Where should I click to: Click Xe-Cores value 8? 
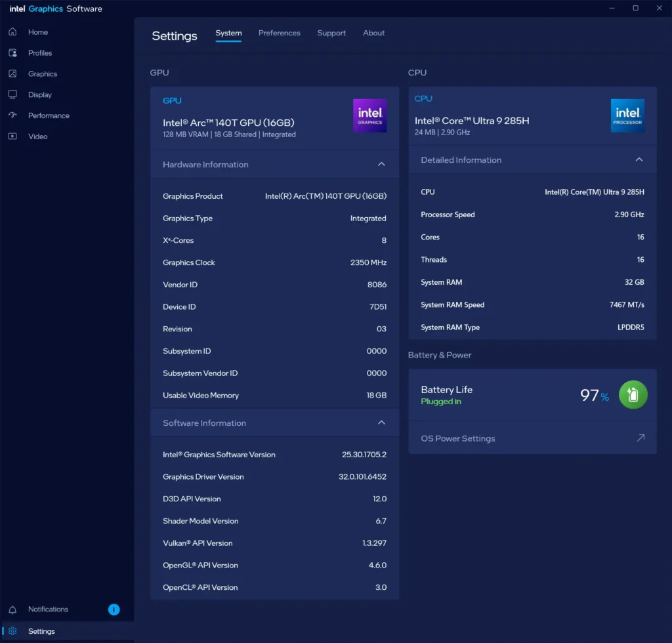tap(384, 240)
